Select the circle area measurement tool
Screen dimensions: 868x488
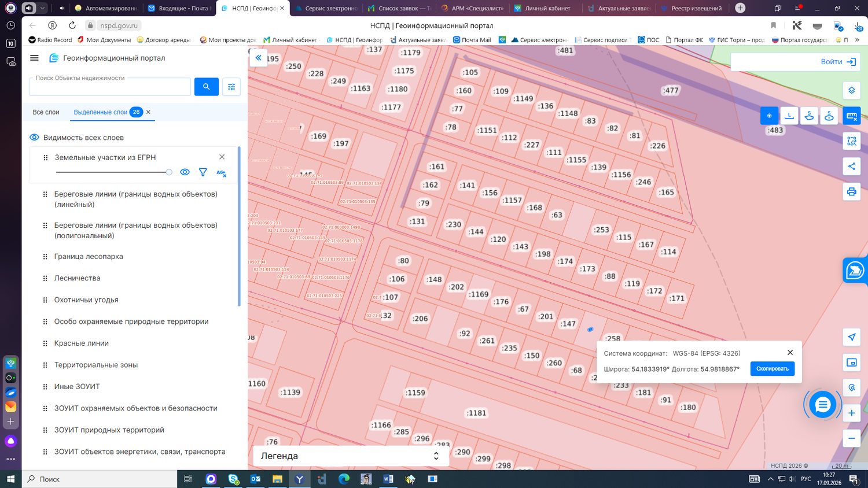click(829, 116)
